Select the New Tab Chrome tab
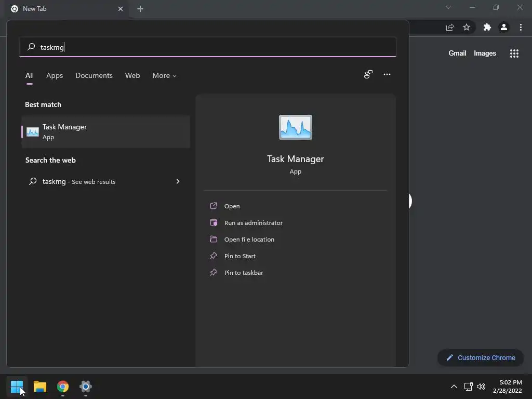 pyautogui.click(x=66, y=9)
